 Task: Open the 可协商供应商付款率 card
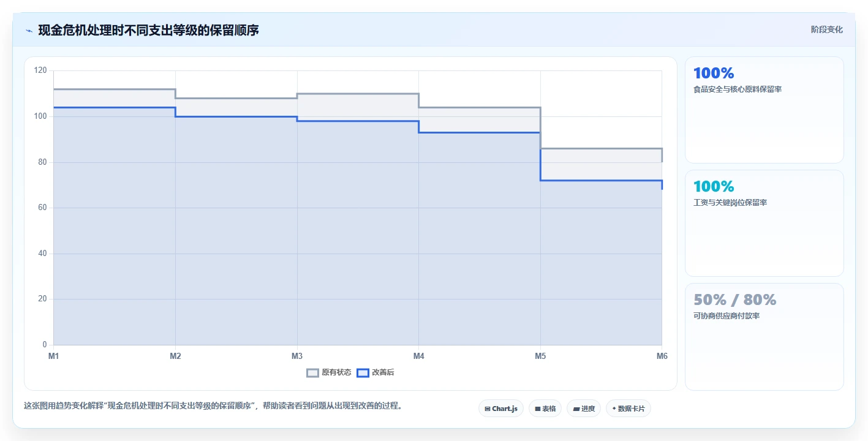[x=764, y=337]
